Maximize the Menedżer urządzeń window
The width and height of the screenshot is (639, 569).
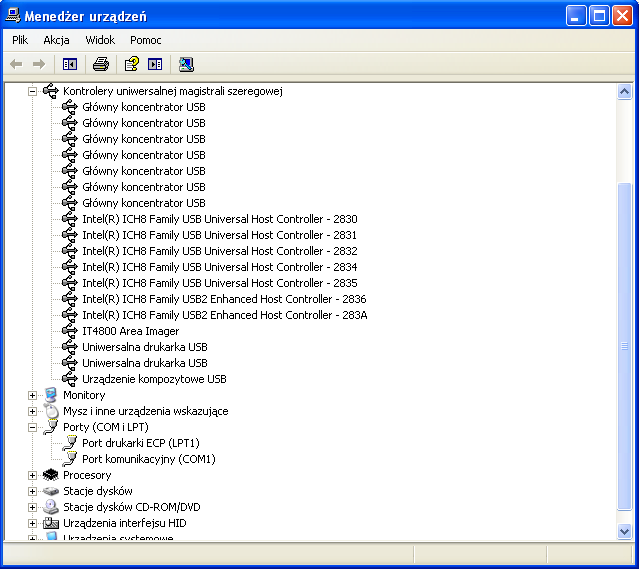click(599, 16)
